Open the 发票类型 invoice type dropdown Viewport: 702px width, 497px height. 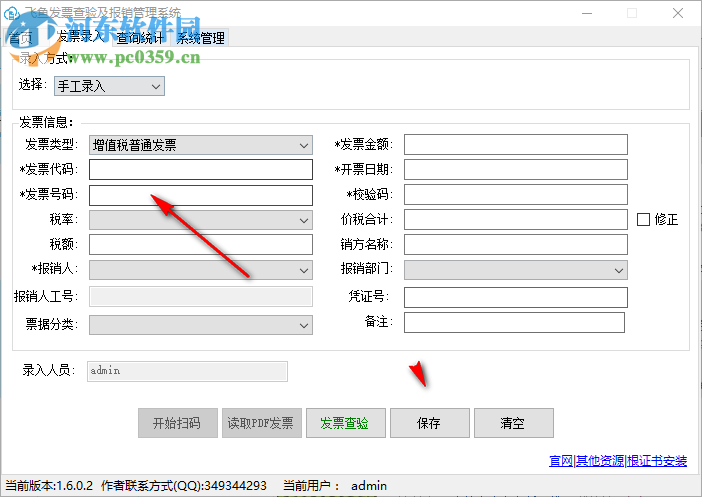pyautogui.click(x=201, y=145)
